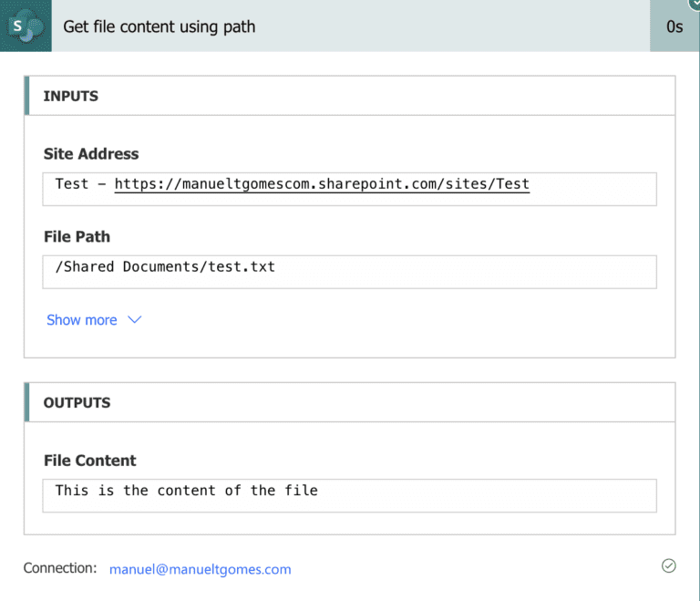The height and width of the screenshot is (601, 700).
Task: Click the green success checkmark badge at top-right
Action: [694, 4]
